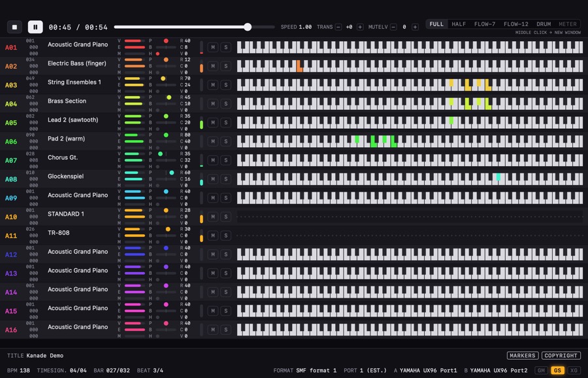Image resolution: width=588 pixels, height=378 pixels.
Task: Solo channel A09
Action: click(226, 198)
